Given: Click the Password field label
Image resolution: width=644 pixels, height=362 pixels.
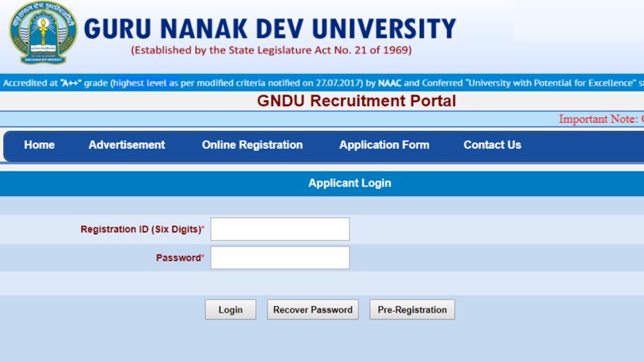Looking at the screenshot, I should 179,257.
